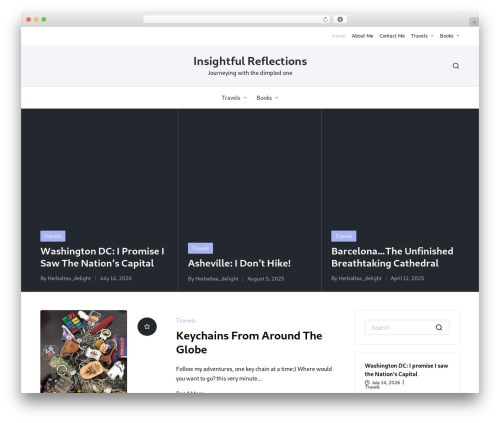The height and width of the screenshot is (423, 500).
Task: Open Contact Me page
Action: tap(392, 36)
